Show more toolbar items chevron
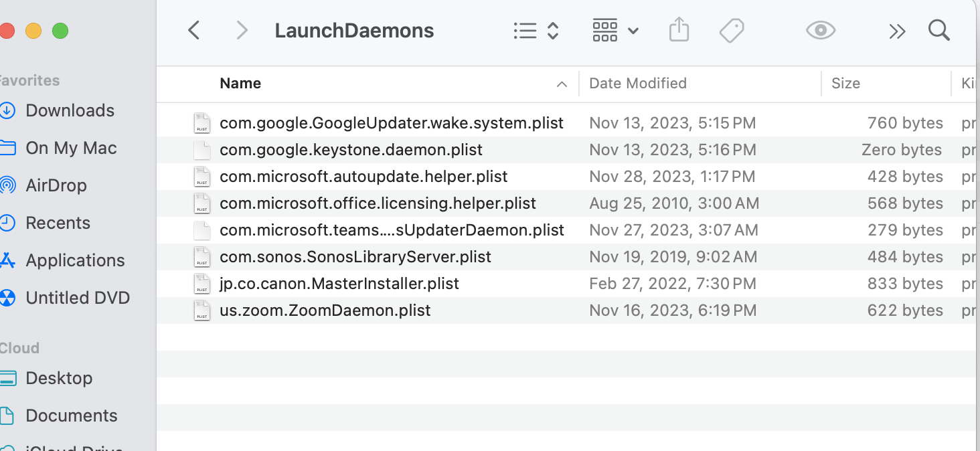 (897, 31)
